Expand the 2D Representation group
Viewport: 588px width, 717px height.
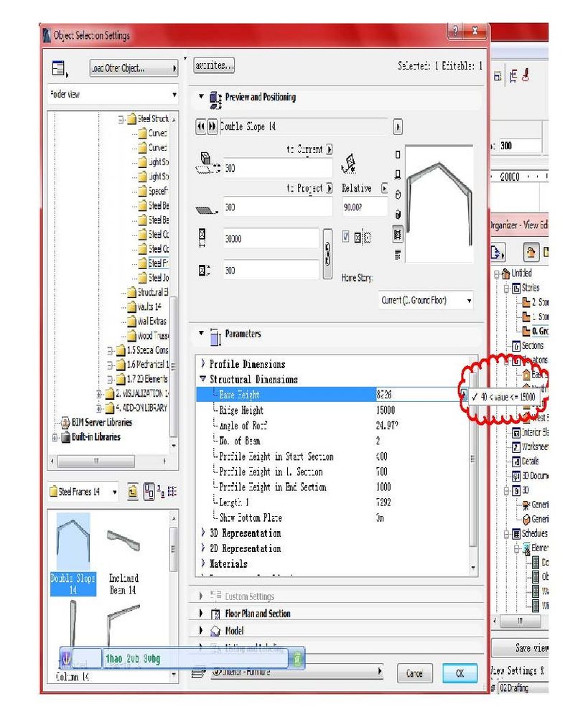pyautogui.click(x=203, y=548)
